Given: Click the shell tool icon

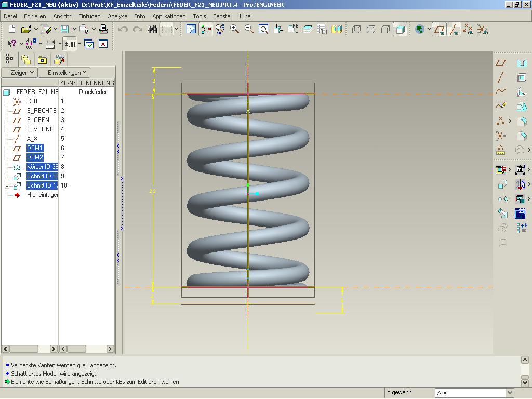Looking at the screenshot, I should [522, 78].
